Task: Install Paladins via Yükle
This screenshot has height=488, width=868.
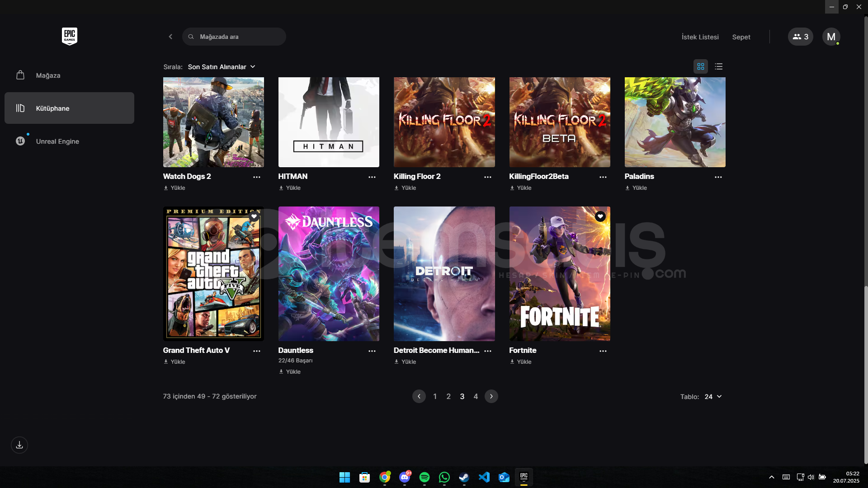Action: [x=636, y=188]
